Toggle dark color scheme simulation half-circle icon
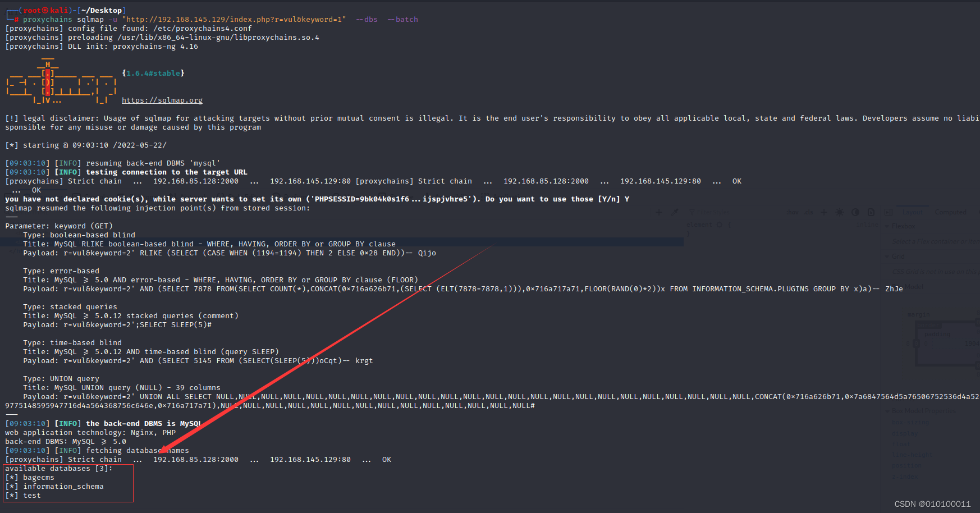 [855, 212]
